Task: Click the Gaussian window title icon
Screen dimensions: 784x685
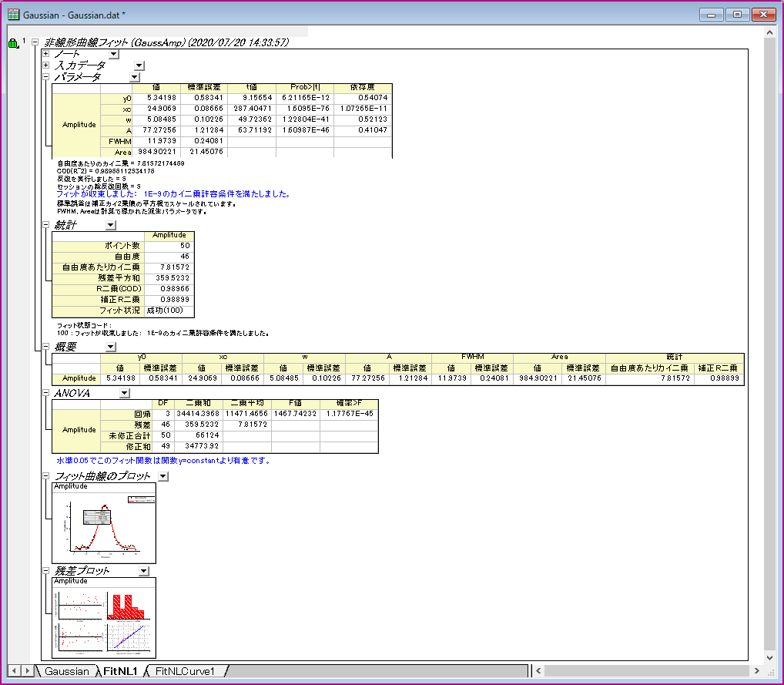Action: (x=14, y=15)
